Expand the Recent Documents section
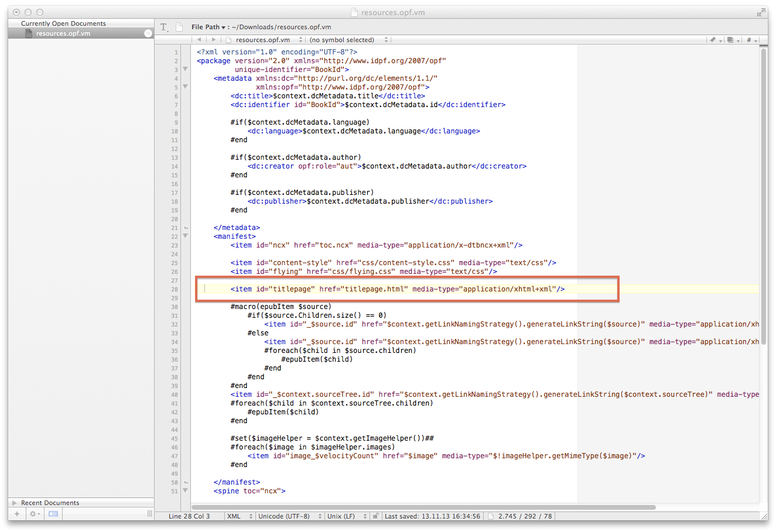 click(x=14, y=503)
